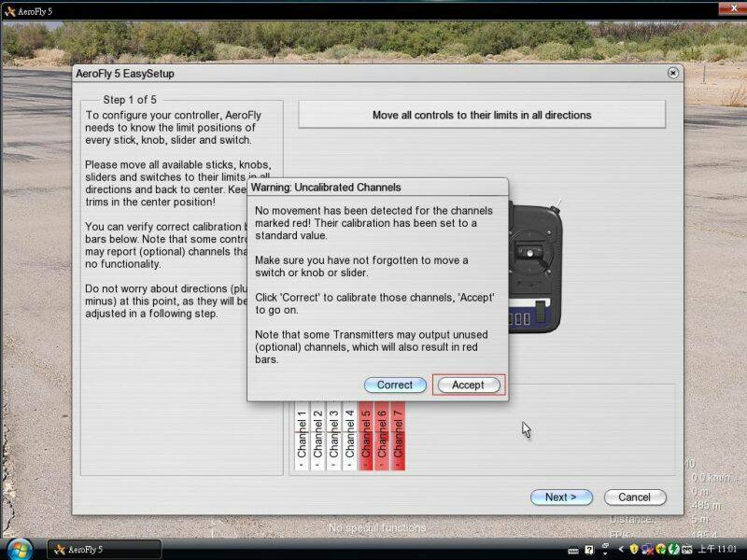Cancel the EasySetup wizard
747x560 pixels.
point(635,497)
